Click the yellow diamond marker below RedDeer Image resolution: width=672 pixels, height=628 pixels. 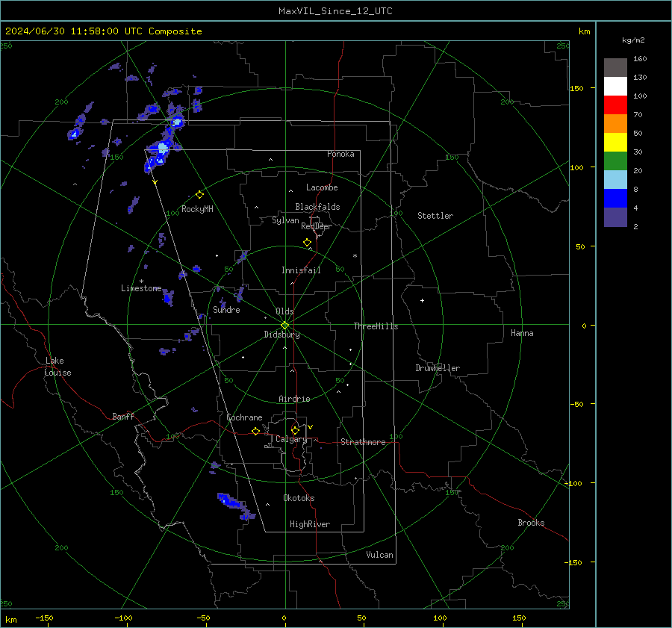307,243
